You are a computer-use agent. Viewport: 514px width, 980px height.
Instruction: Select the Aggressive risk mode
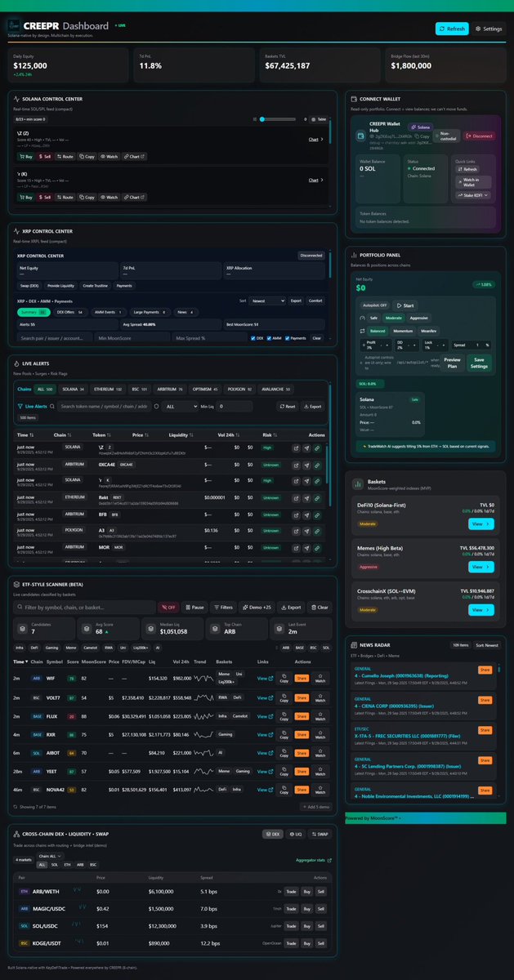click(x=418, y=318)
